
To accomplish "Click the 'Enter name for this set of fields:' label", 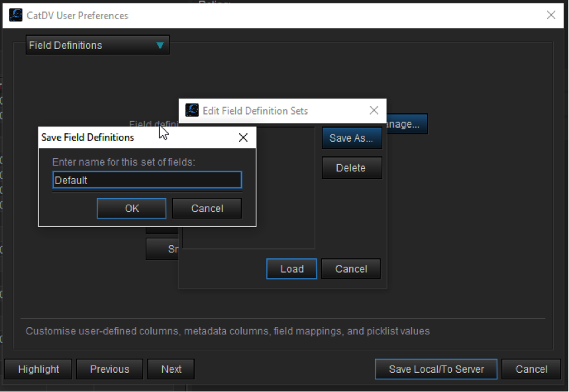I will coord(123,162).
